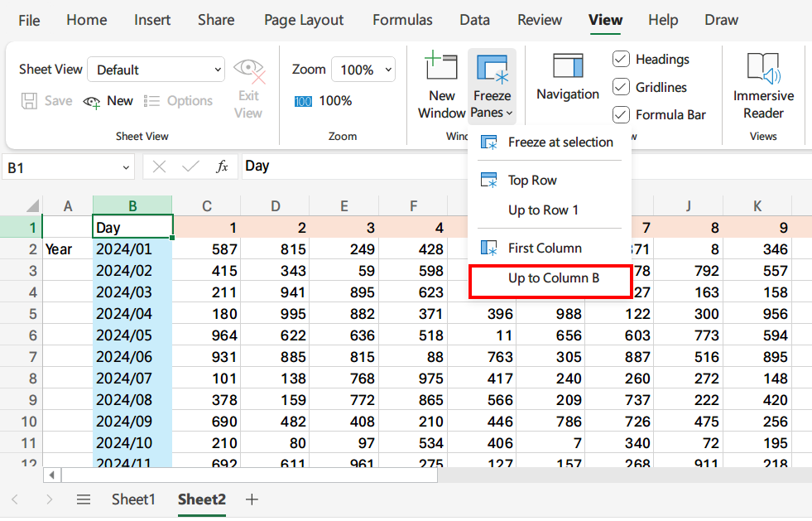Switch to the Sheet1 tab
Screen dimensions: 812x521
pyautogui.click(x=133, y=499)
